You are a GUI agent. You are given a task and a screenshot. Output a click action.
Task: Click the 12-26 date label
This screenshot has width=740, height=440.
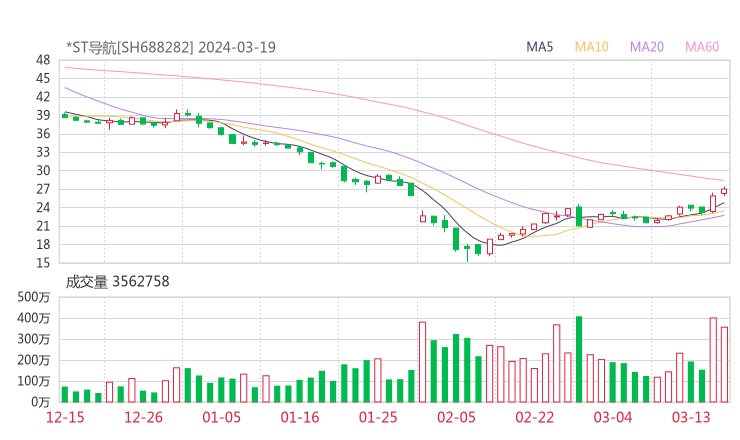tap(143, 417)
